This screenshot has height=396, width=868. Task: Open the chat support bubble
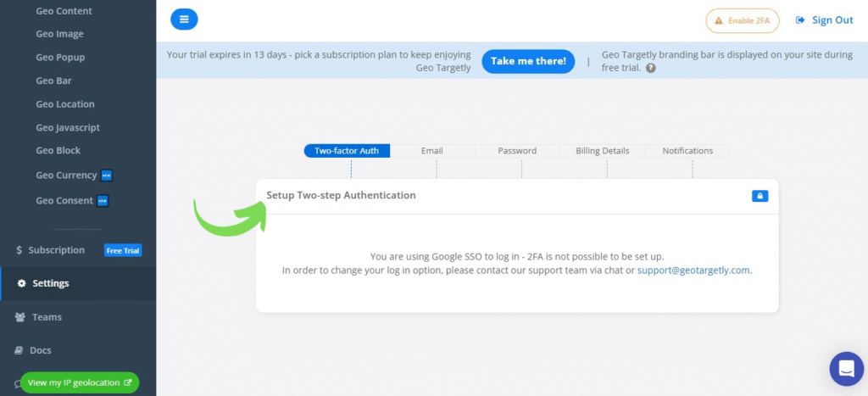[845, 368]
